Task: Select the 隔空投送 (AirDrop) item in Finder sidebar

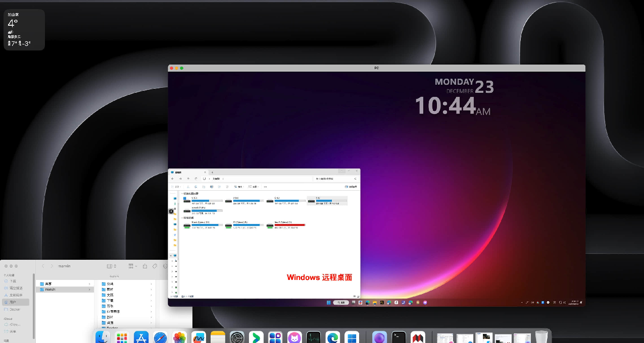Action: click(x=17, y=288)
